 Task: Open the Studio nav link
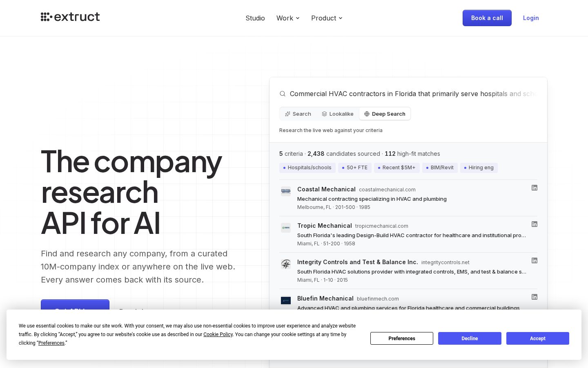(x=255, y=18)
